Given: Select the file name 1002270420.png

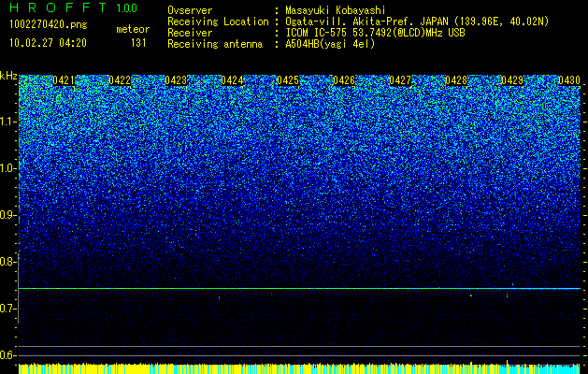Looking at the screenshot, I should (49, 24).
